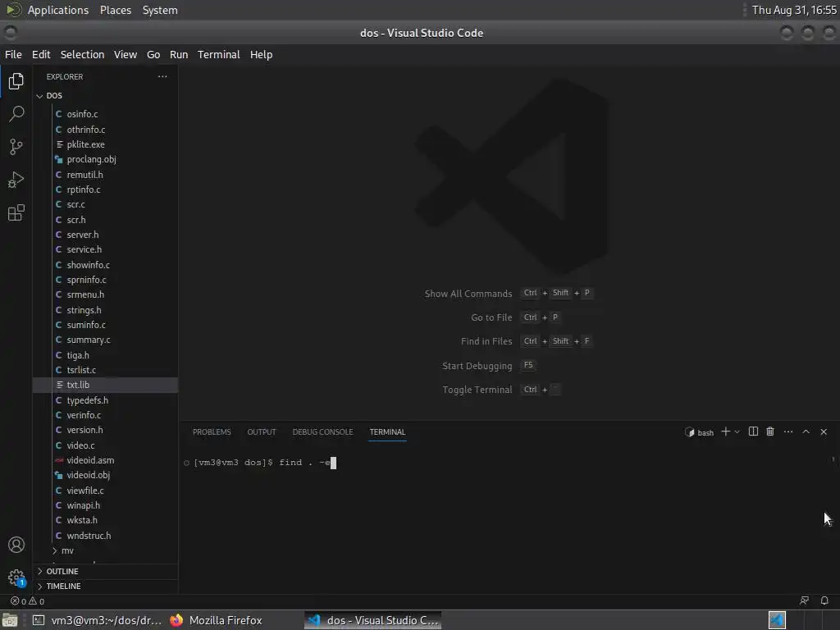Select the TERMINAL tab
Screen dimensions: 840x630
pos(387,431)
